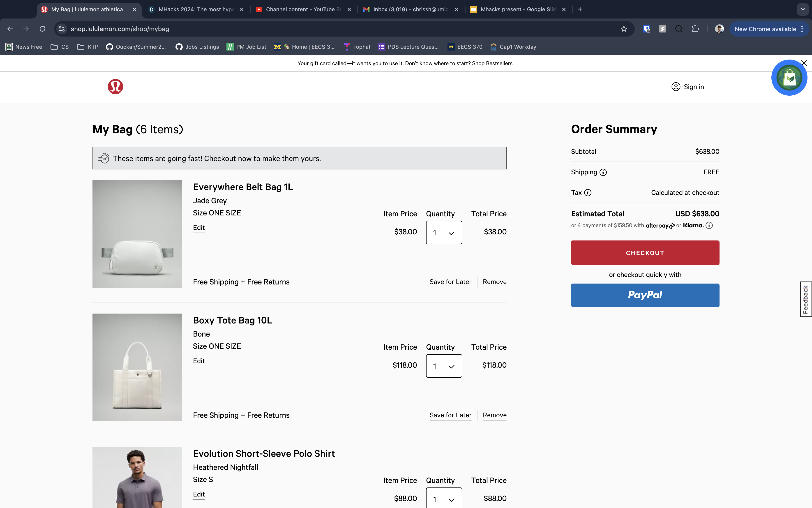Open the Klarna payment info icon
The image size is (812, 508).
point(709,225)
